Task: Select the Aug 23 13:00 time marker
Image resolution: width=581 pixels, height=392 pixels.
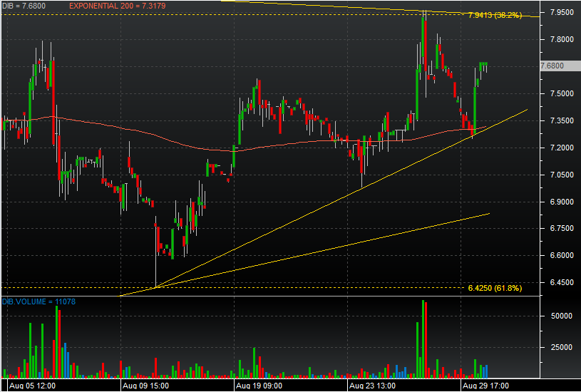Action: pos(373,385)
